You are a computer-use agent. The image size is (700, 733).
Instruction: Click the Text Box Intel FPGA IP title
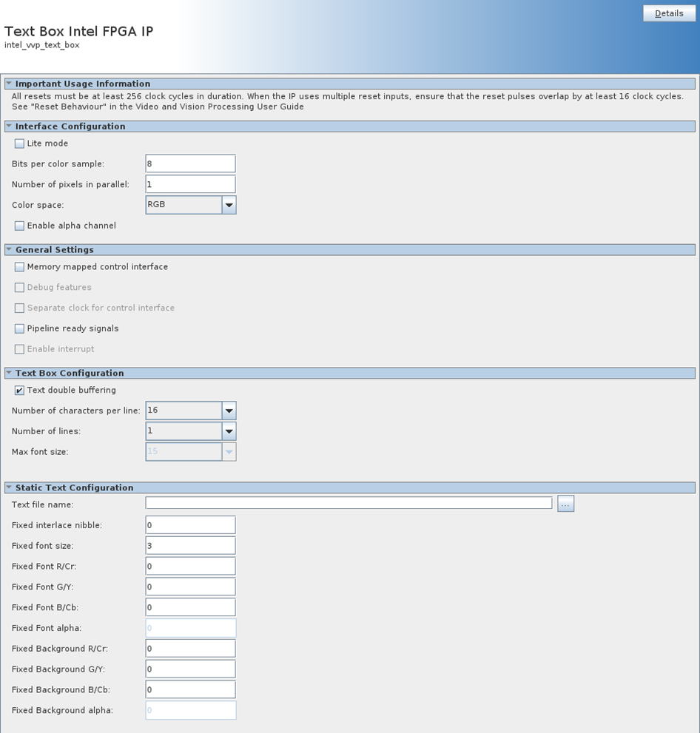78,31
